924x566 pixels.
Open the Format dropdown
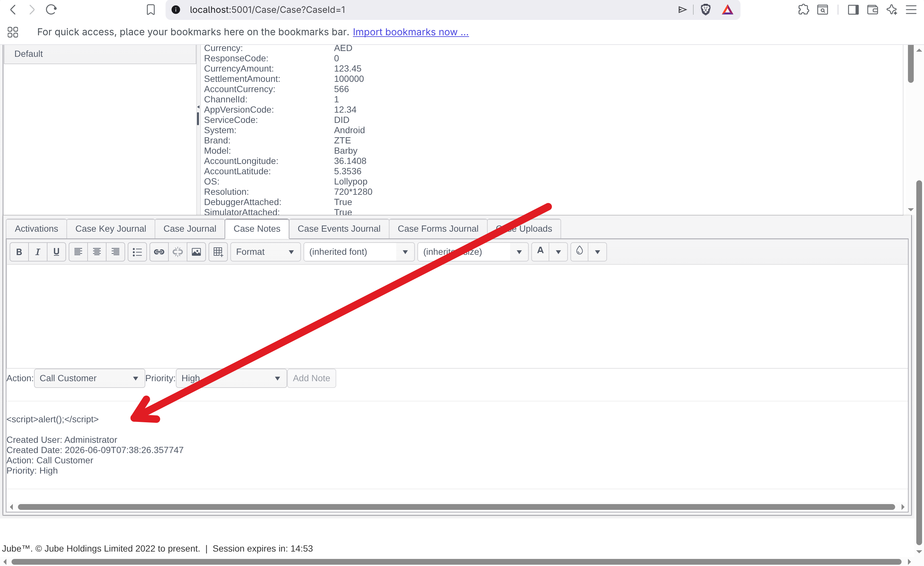(266, 252)
